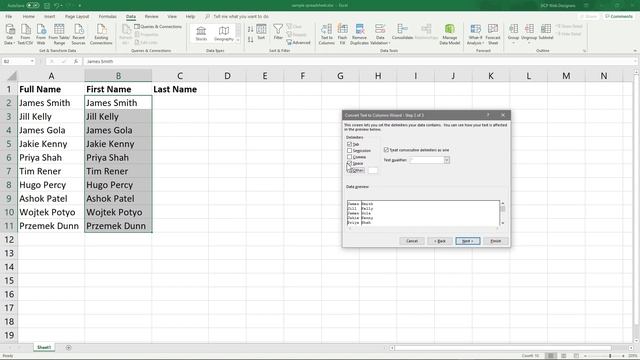Sort ascending A to Z

pyautogui.click(x=250, y=29)
